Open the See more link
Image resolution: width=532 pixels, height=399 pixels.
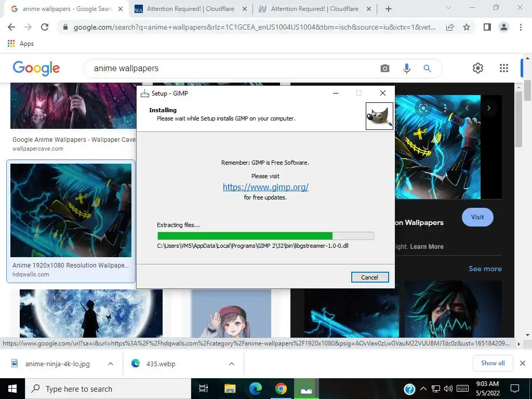point(485,269)
